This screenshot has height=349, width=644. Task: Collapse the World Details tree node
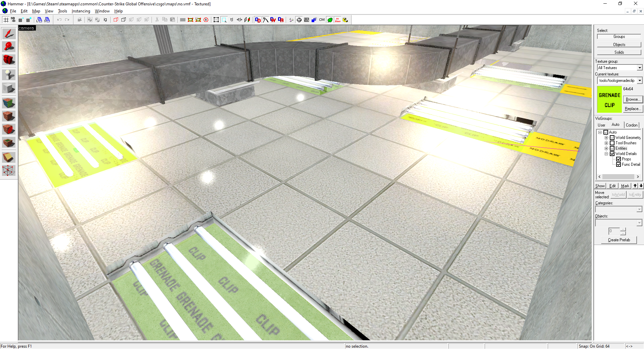606,154
